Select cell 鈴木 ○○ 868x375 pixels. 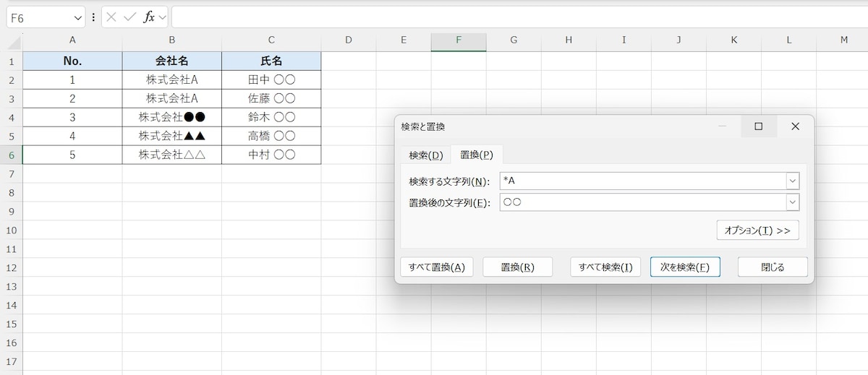pos(271,117)
